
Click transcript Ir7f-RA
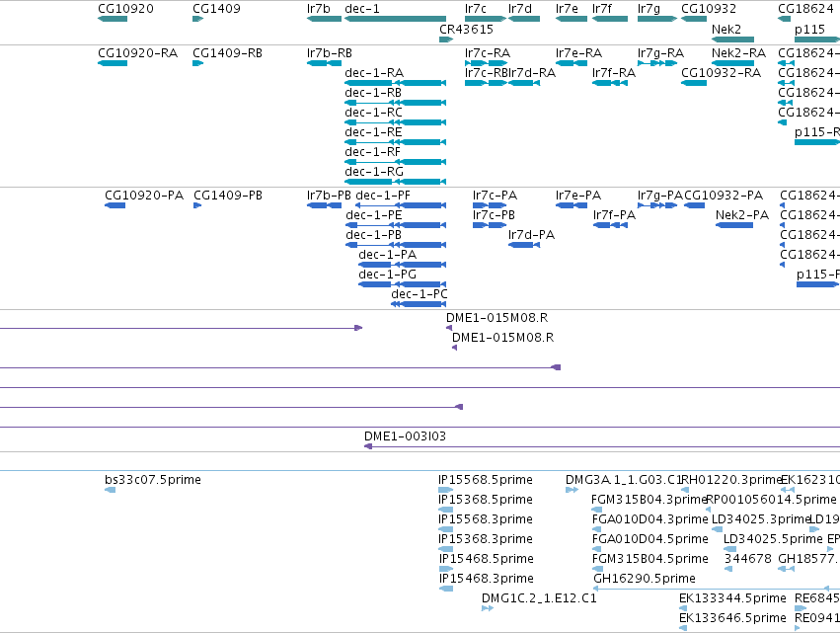click(610, 83)
